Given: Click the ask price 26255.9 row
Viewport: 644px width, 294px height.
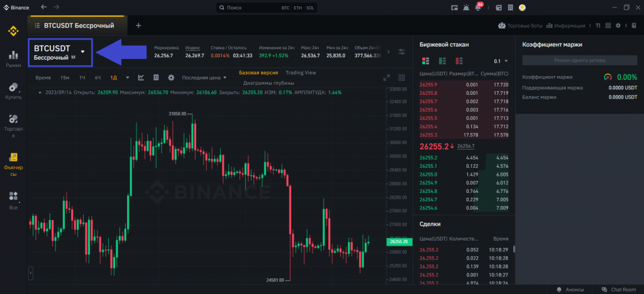Looking at the screenshot, I should tap(464, 84).
